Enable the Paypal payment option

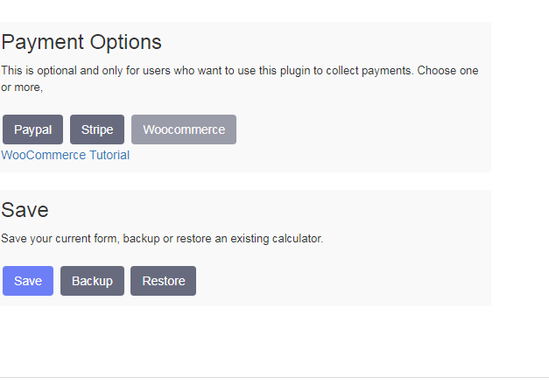coord(33,129)
